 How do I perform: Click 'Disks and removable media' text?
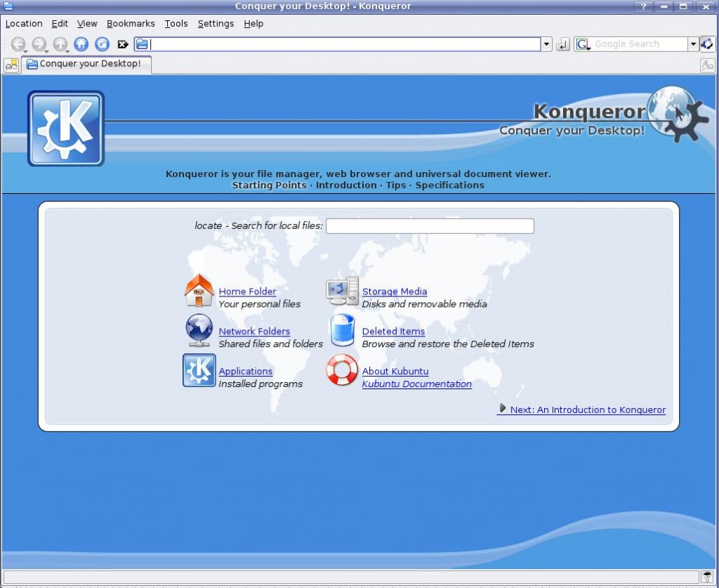[425, 304]
